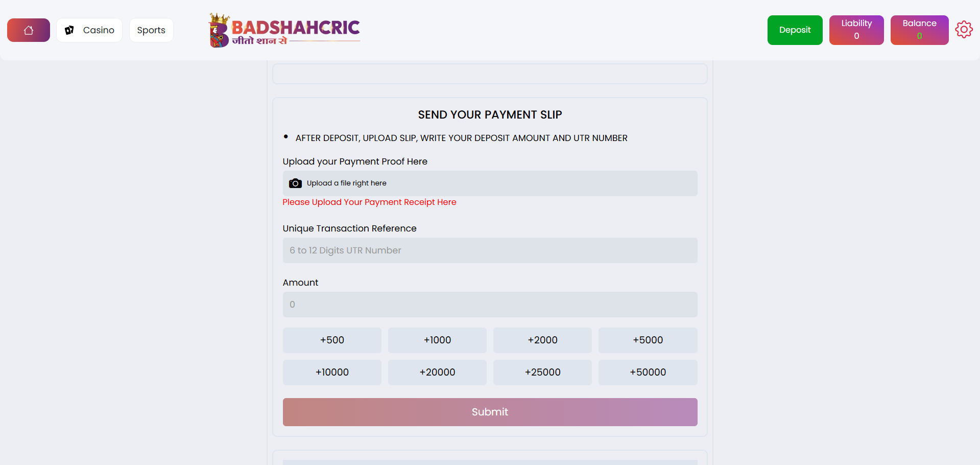
Task: Choose the +5000 quick amount
Action: point(647,340)
